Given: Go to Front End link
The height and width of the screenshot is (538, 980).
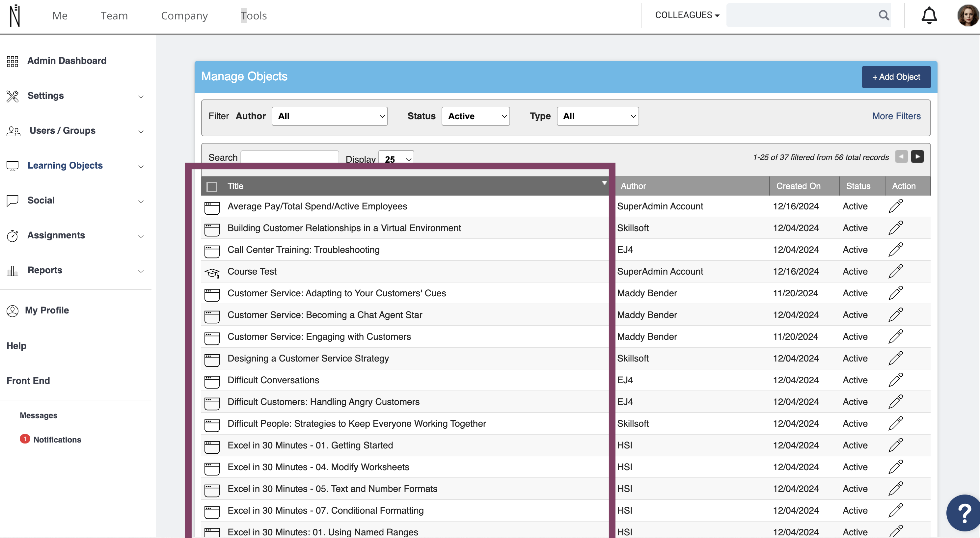Looking at the screenshot, I should pyautogui.click(x=28, y=381).
